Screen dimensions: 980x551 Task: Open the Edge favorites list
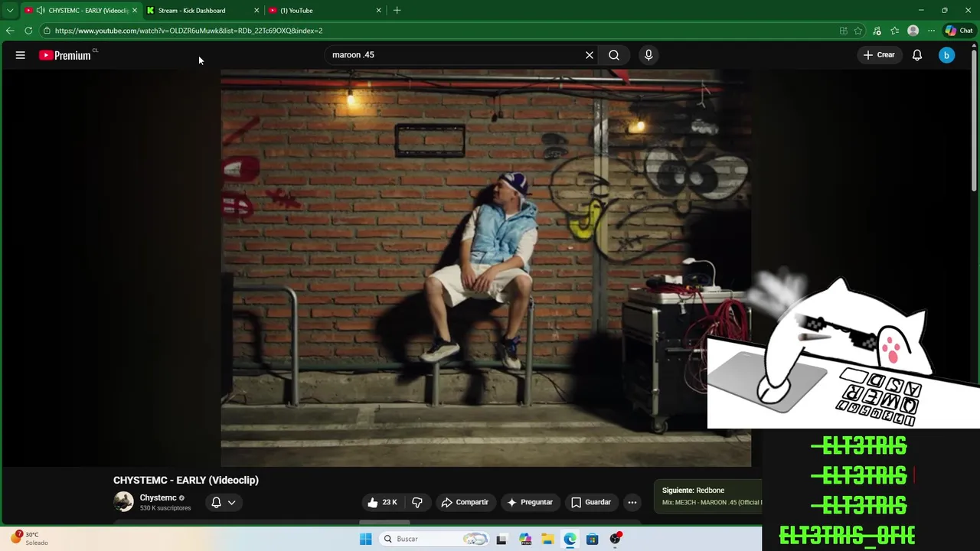(x=894, y=31)
